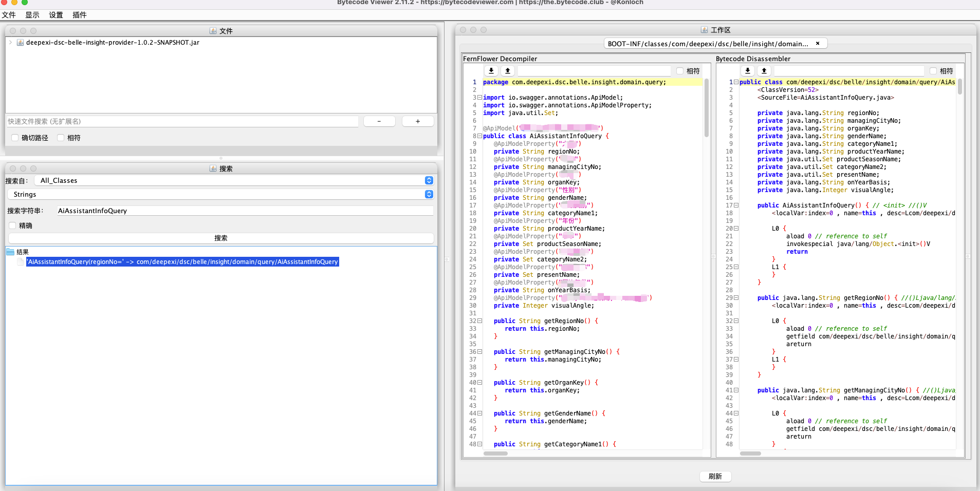Open the 插件 menu
The height and width of the screenshot is (491, 980).
[x=80, y=15]
